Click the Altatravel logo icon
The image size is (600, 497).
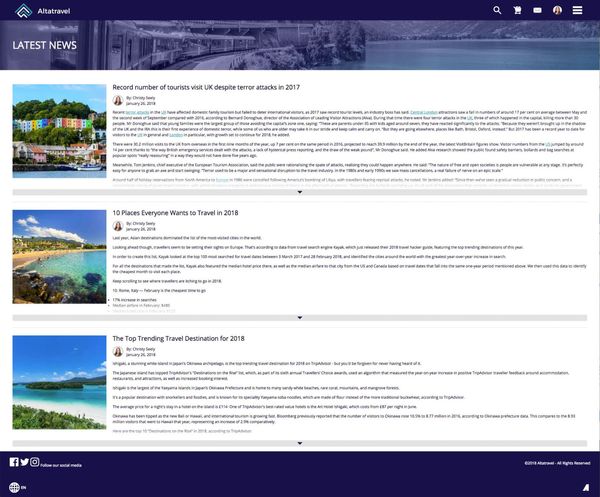coord(23,11)
